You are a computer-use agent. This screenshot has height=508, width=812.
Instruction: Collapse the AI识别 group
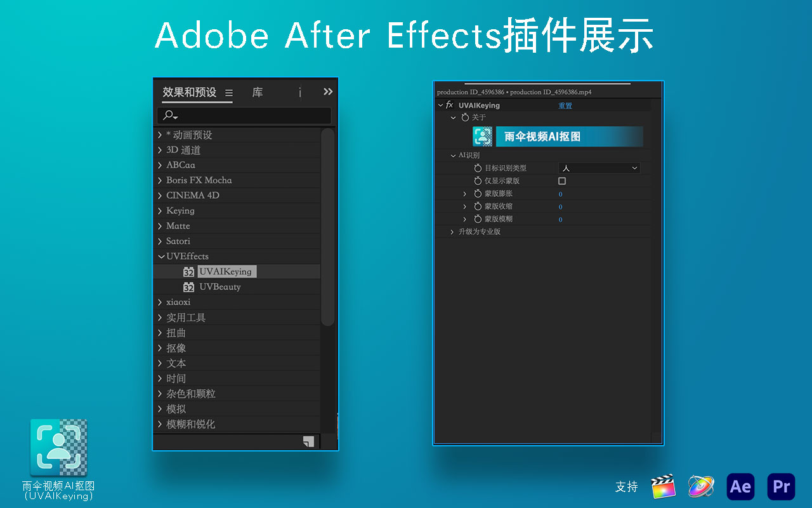coord(452,156)
